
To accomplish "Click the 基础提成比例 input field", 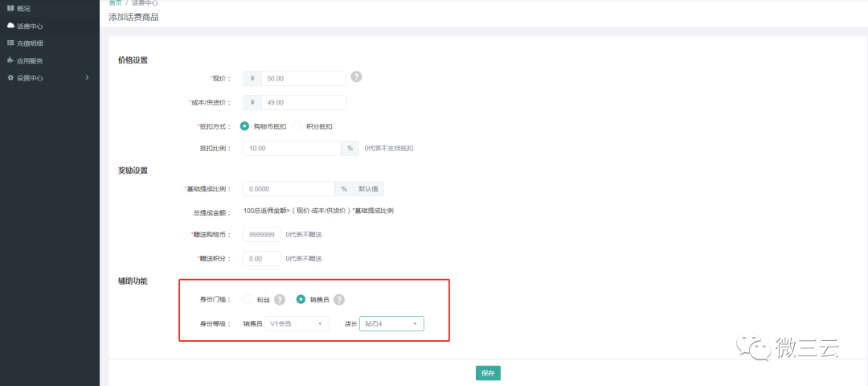I will point(289,189).
